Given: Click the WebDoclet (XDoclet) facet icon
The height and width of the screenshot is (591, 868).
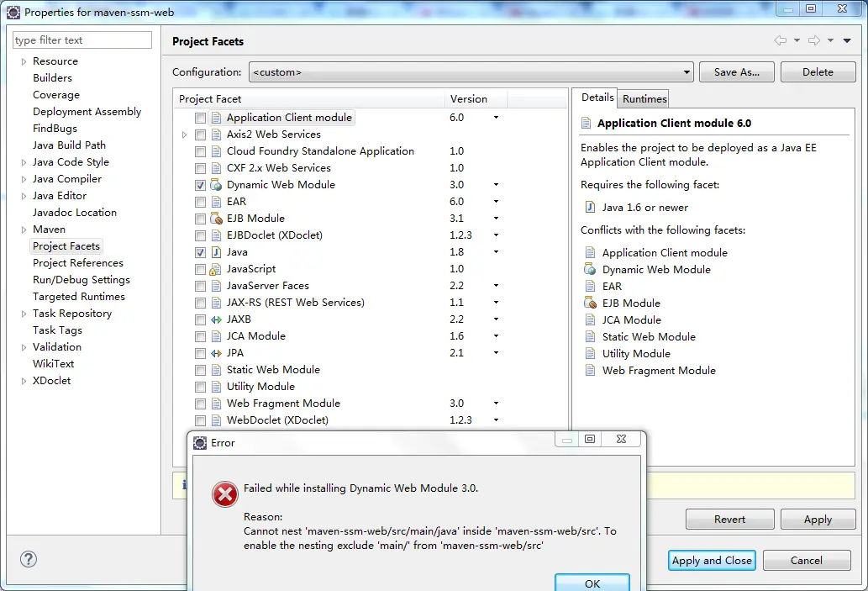Looking at the screenshot, I should pyautogui.click(x=216, y=420).
